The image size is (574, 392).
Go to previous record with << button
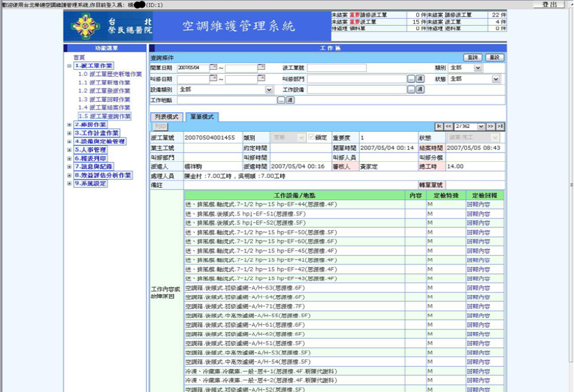tap(448, 126)
